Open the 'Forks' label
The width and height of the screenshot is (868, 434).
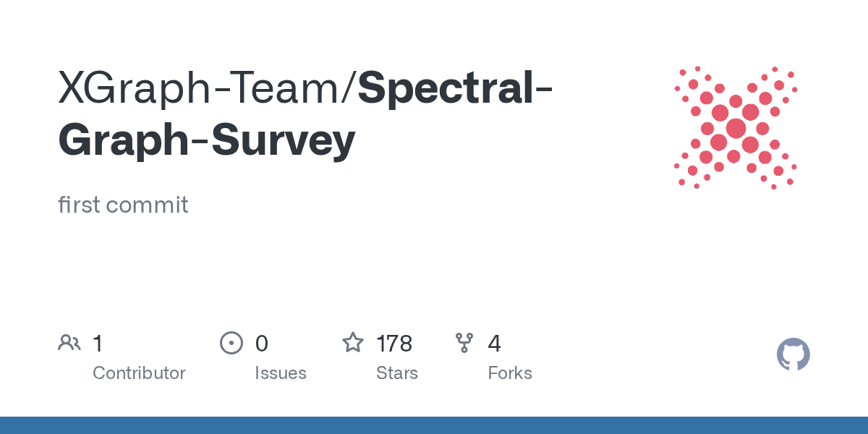(x=510, y=373)
